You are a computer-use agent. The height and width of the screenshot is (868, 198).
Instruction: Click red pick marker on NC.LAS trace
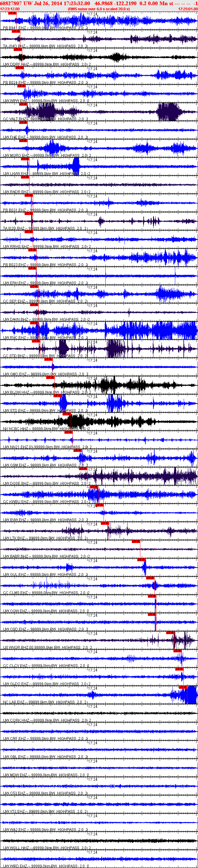(183, 687)
